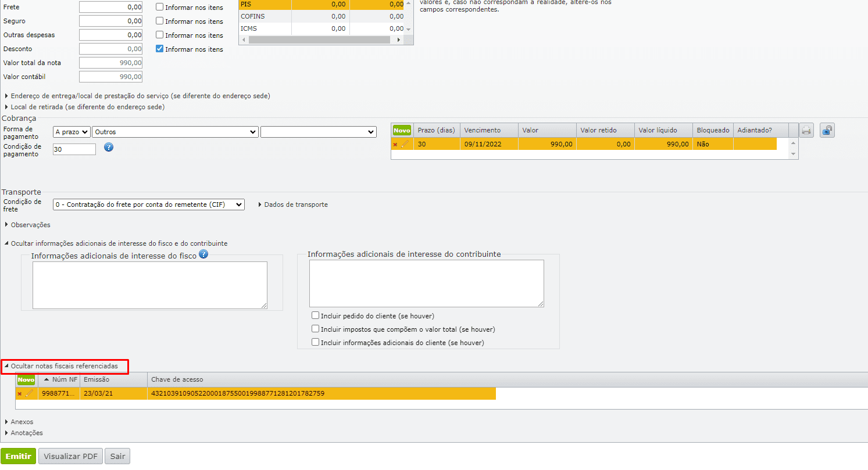
Task: Click the Condição de pagamento field
Action: coord(74,149)
